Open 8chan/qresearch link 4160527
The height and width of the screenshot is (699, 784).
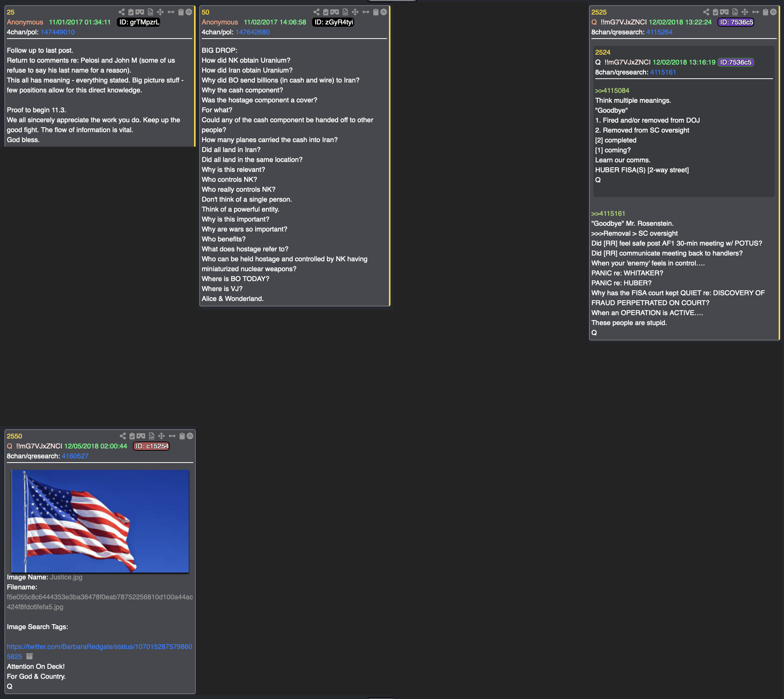[x=75, y=456]
